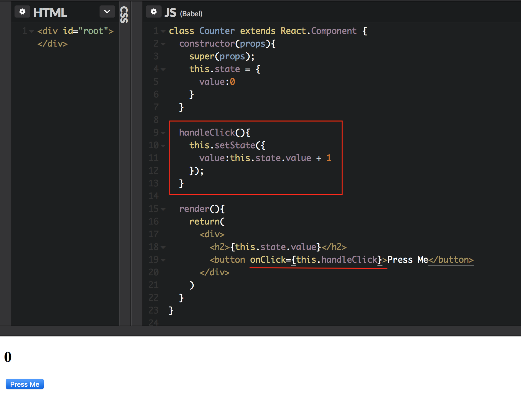Place cursor on "super(props);" line

pyautogui.click(x=222, y=57)
